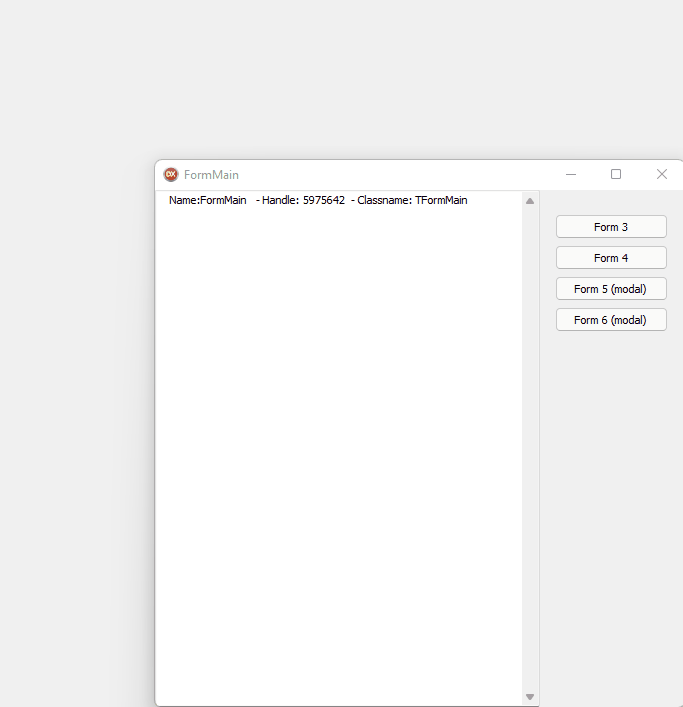683x707 pixels.
Task: Launch the Form 5 (modal) dialog
Action: pos(611,289)
